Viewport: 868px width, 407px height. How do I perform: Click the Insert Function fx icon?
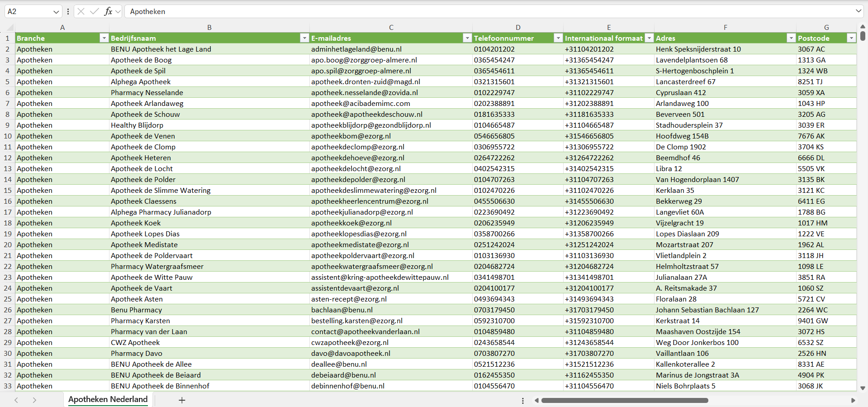click(x=108, y=11)
